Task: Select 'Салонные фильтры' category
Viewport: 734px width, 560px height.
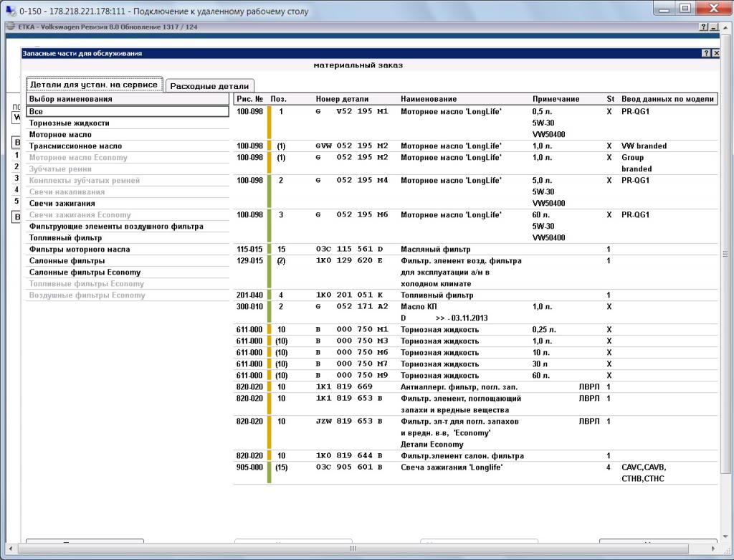Action: pyautogui.click(x=128, y=261)
